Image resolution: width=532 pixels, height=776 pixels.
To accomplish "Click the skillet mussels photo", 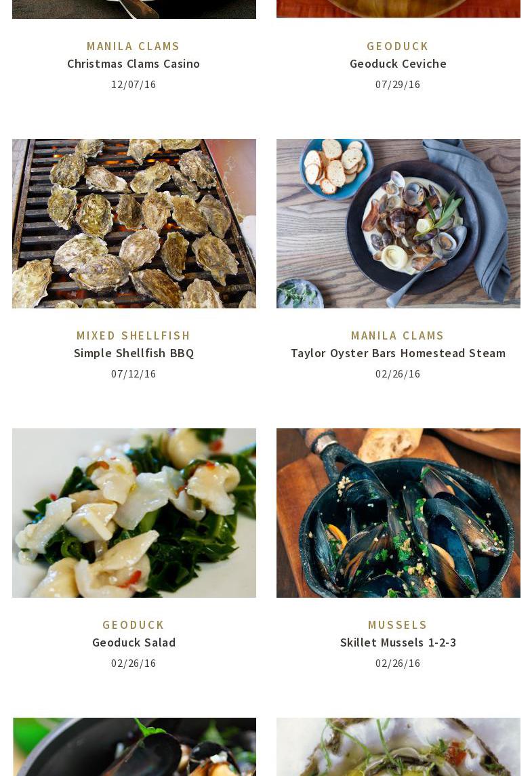I will click(x=398, y=513).
